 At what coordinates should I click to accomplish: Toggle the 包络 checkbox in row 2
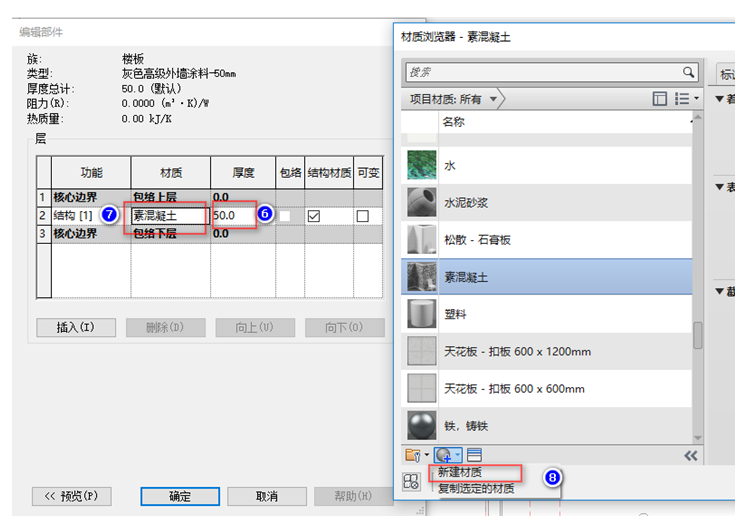285,216
